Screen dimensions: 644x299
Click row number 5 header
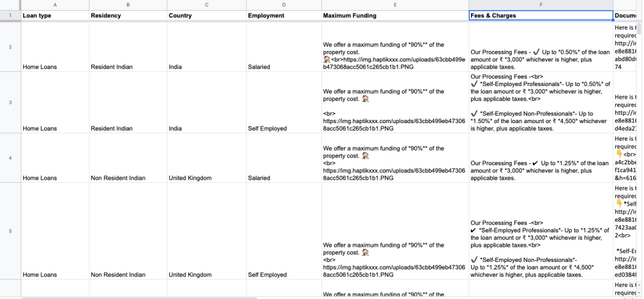pyautogui.click(x=9, y=232)
